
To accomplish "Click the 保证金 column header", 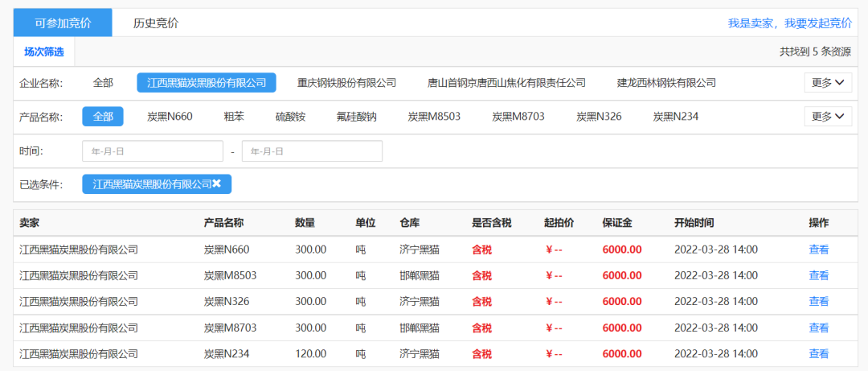I will pos(617,223).
